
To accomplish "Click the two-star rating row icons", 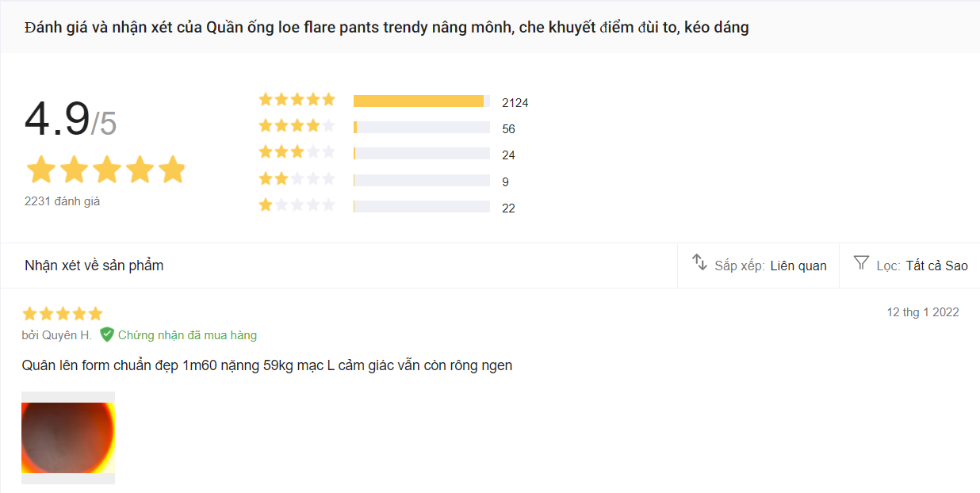I will 297,179.
